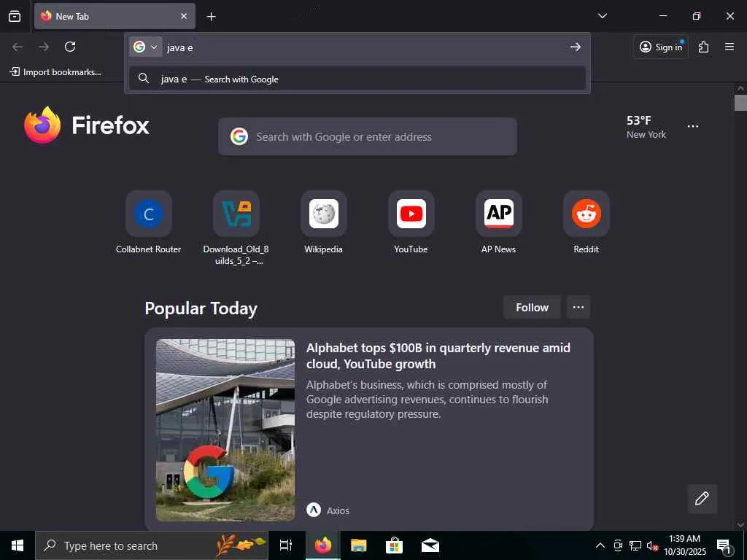Open the Firefox hamburger application menu
Screen dimensions: 747x560
coord(729,47)
